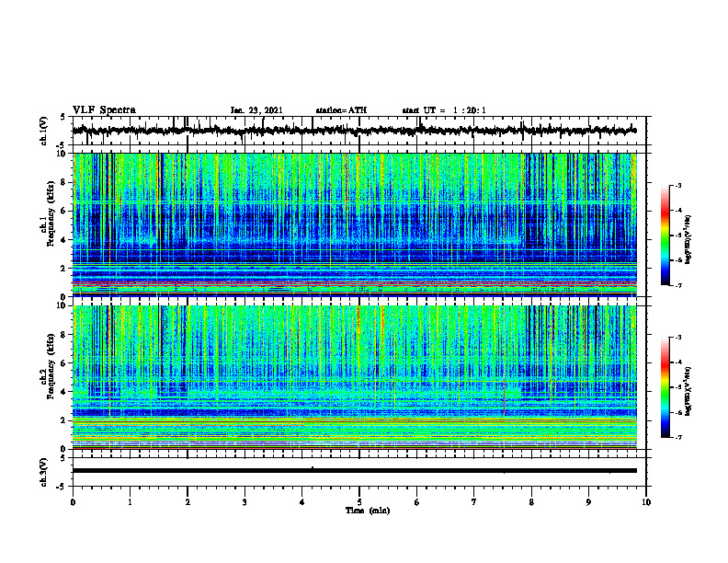Viewport: 728px width, 563px height.
Task: Click the "start UT = 1:20:1" label
Action: pyautogui.click(x=444, y=110)
